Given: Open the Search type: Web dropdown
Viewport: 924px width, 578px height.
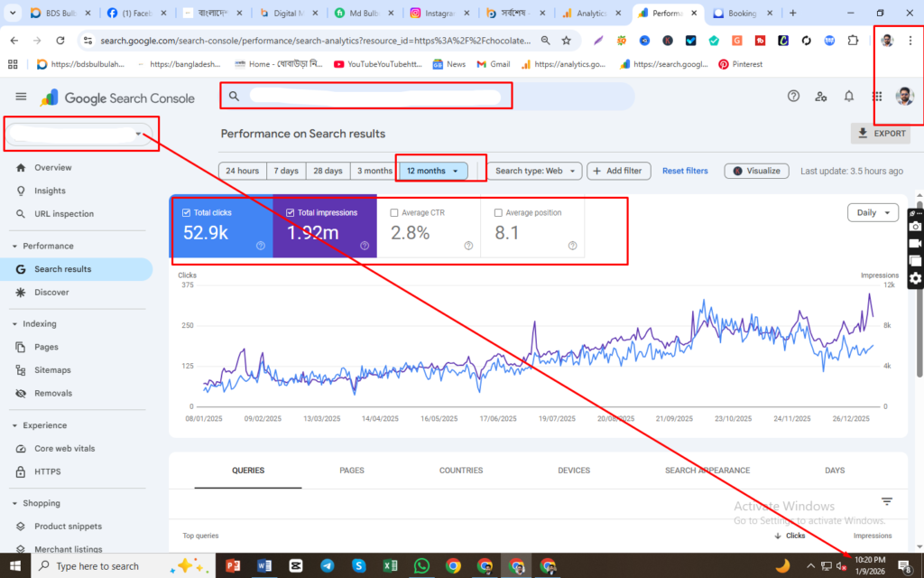Looking at the screenshot, I should click(534, 171).
